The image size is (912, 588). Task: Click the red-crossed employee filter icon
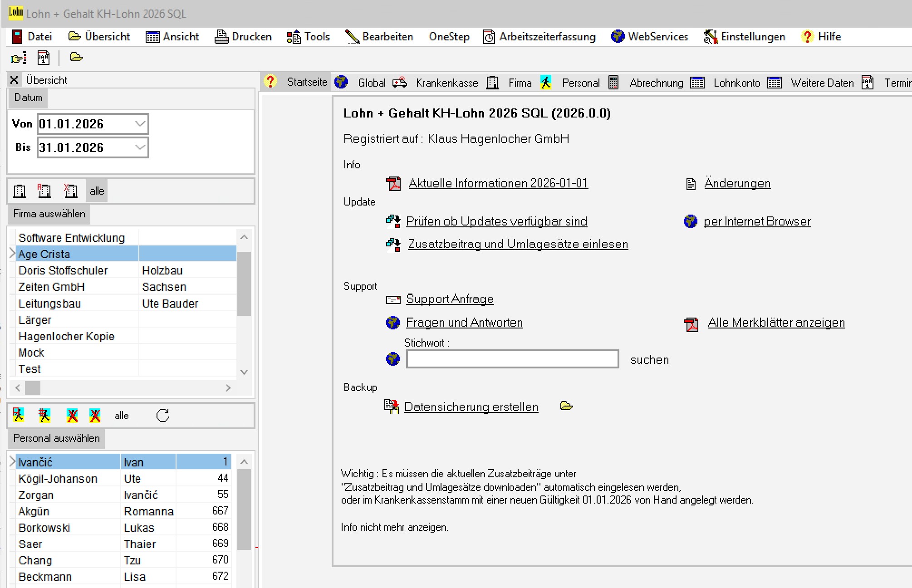point(72,415)
